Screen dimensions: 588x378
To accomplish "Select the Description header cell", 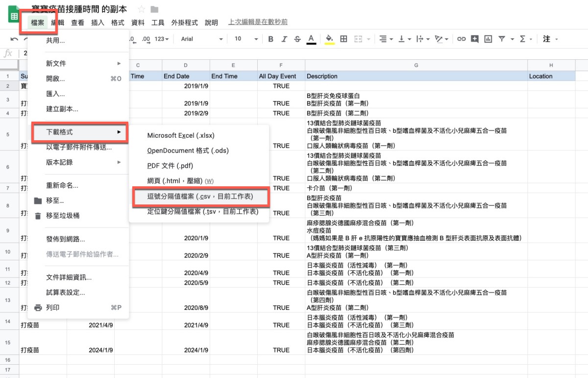I will pyautogui.click(x=416, y=76).
